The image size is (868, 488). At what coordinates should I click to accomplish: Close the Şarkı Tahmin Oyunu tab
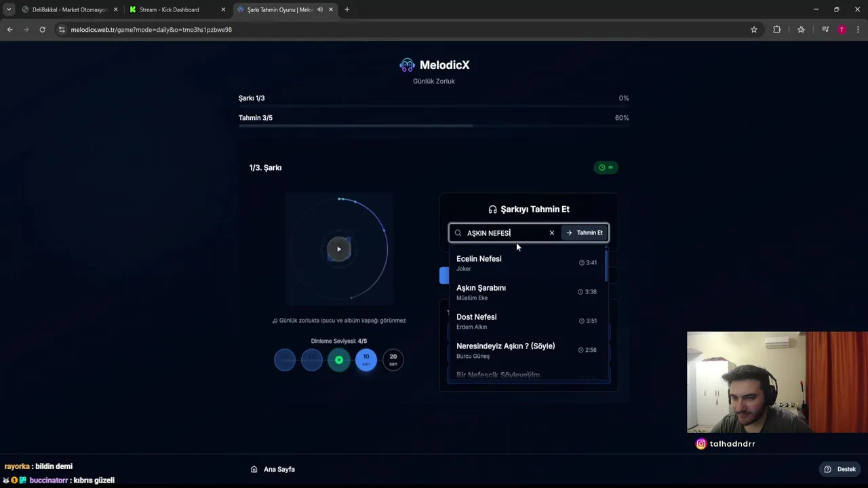(x=331, y=9)
